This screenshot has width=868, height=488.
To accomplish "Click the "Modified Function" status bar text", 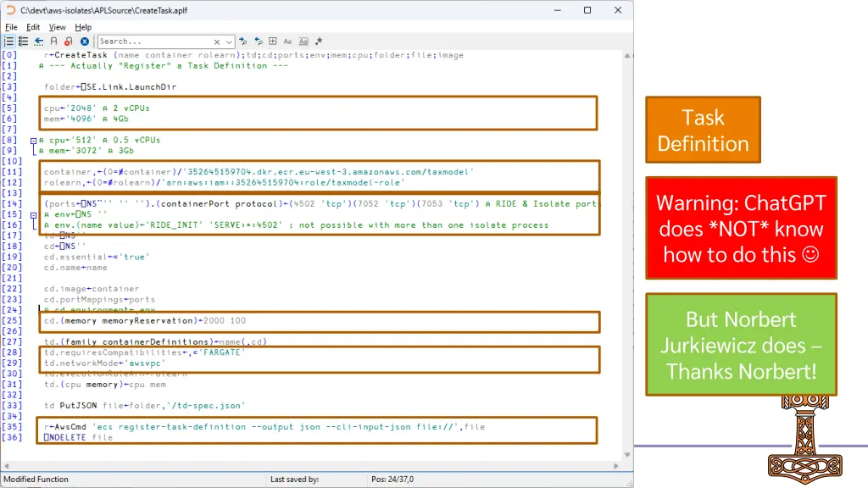I will click(36, 480).
